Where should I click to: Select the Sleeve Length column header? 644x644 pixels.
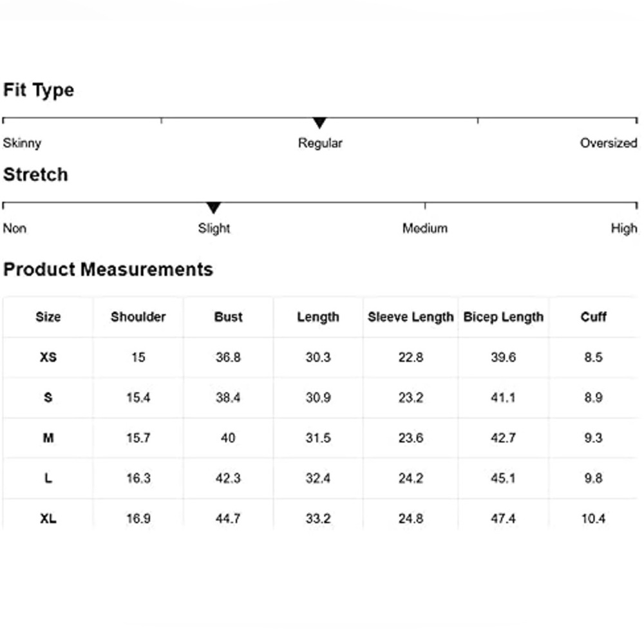411,317
